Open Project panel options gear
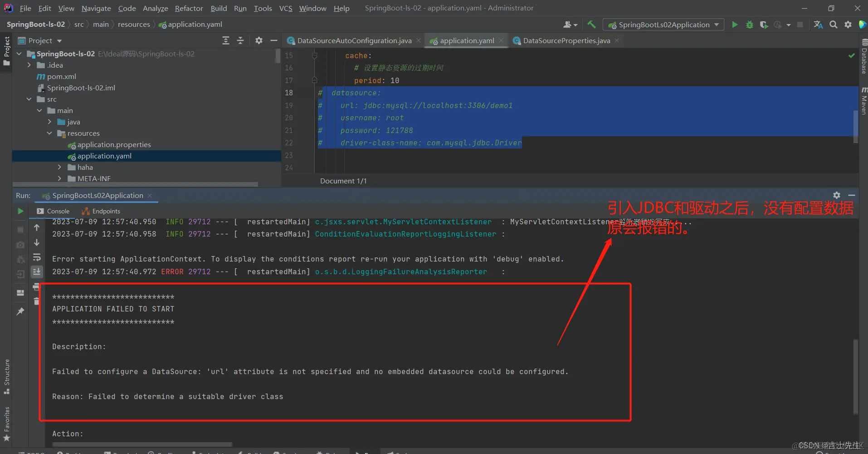The image size is (868, 454). 258,40
